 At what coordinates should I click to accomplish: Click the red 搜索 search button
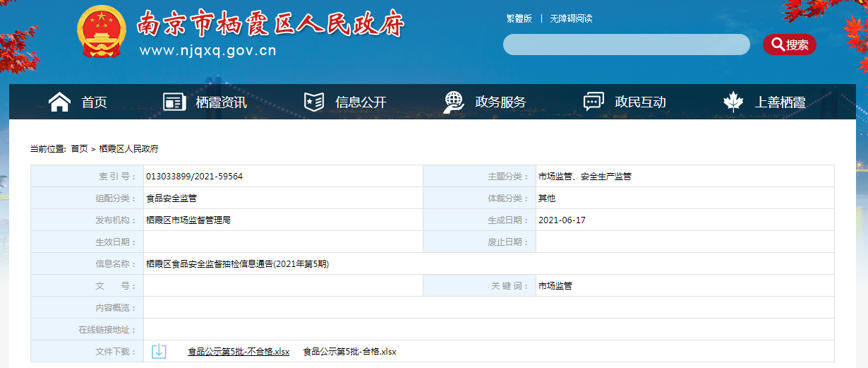pos(790,44)
